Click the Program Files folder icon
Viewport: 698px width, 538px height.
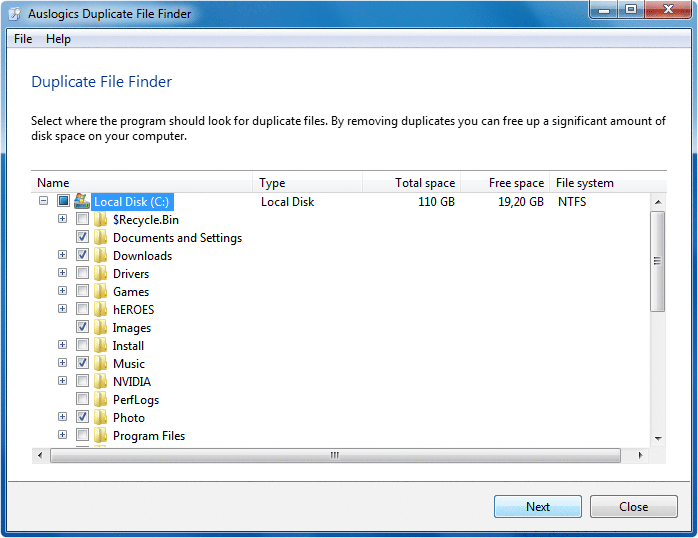[x=101, y=435]
